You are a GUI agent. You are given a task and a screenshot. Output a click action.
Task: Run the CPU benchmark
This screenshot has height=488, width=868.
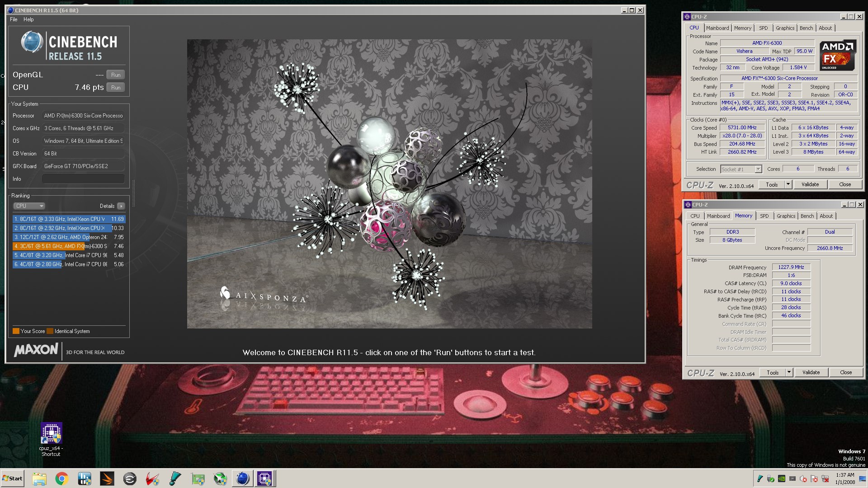(x=116, y=88)
